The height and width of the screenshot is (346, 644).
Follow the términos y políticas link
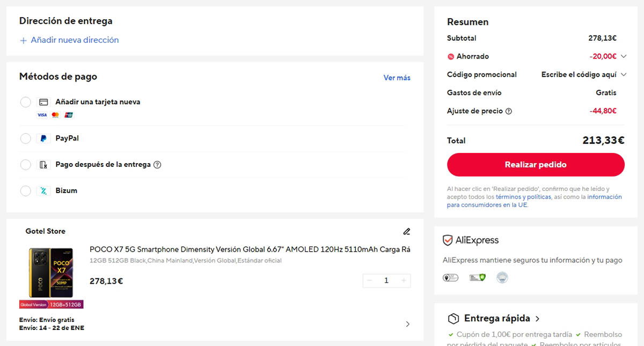(523, 197)
